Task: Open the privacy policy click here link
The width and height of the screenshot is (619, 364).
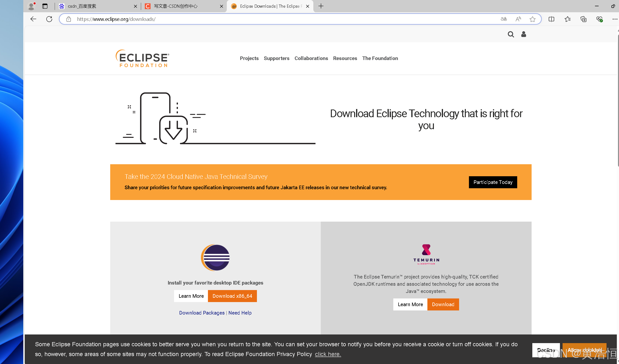Action: click(328, 354)
